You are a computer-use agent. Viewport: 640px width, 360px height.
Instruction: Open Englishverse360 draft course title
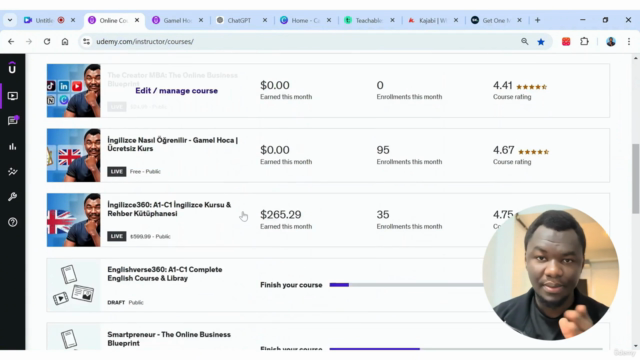pos(165,274)
